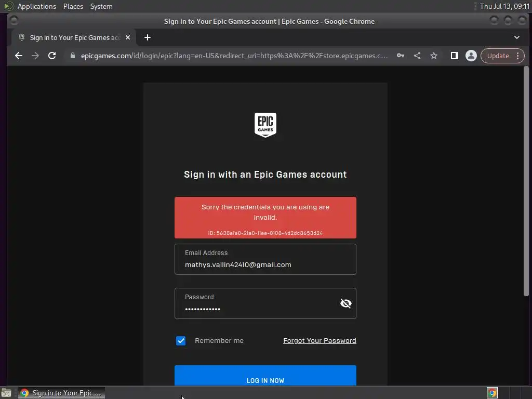The image size is (532, 399).
Task: Click the URL address bar
Action: tap(234, 56)
